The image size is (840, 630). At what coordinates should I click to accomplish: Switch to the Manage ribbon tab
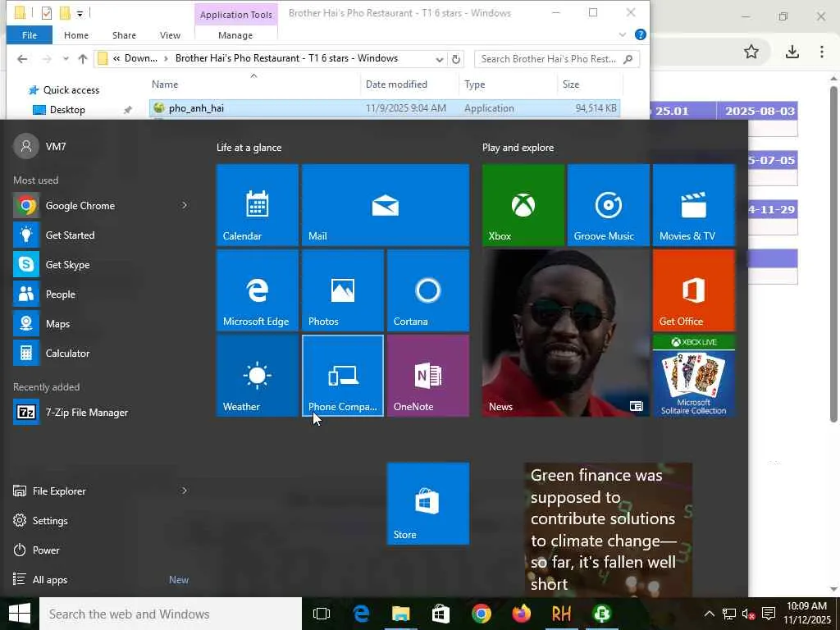235,35
